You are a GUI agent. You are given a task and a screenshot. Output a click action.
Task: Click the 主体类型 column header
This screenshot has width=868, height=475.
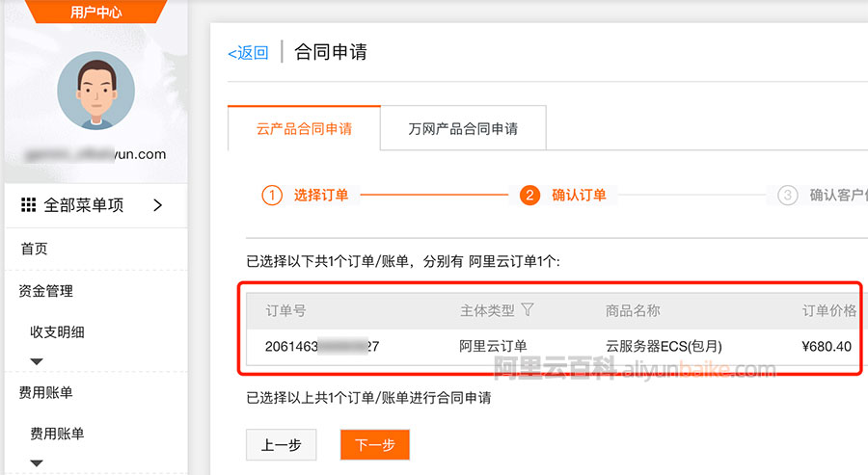pyautogui.click(x=487, y=311)
